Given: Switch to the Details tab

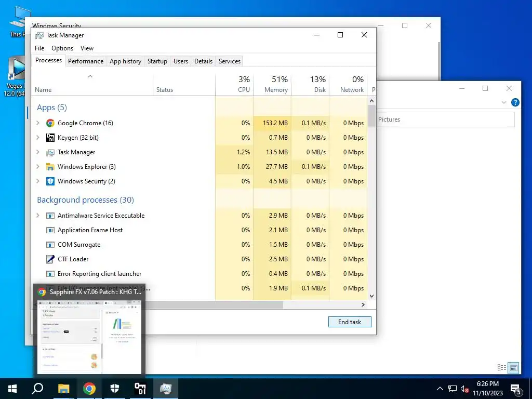Looking at the screenshot, I should (x=203, y=61).
